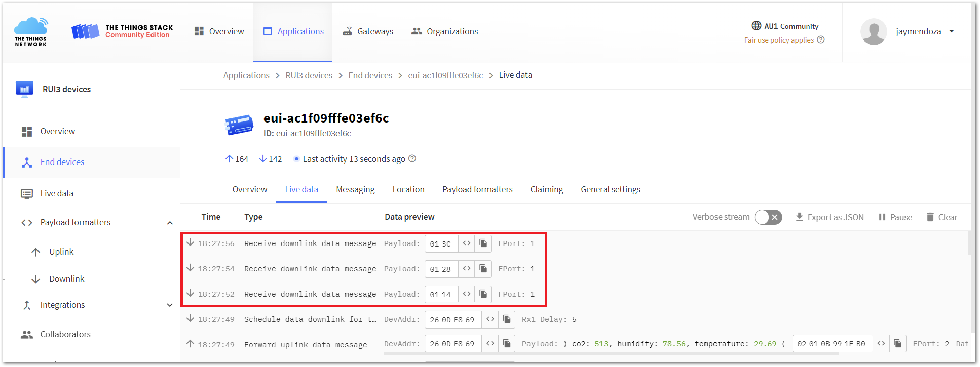Image resolution: width=980 pixels, height=367 pixels.
Task: Toggle code view for uplink payload bytes
Action: tap(881, 344)
